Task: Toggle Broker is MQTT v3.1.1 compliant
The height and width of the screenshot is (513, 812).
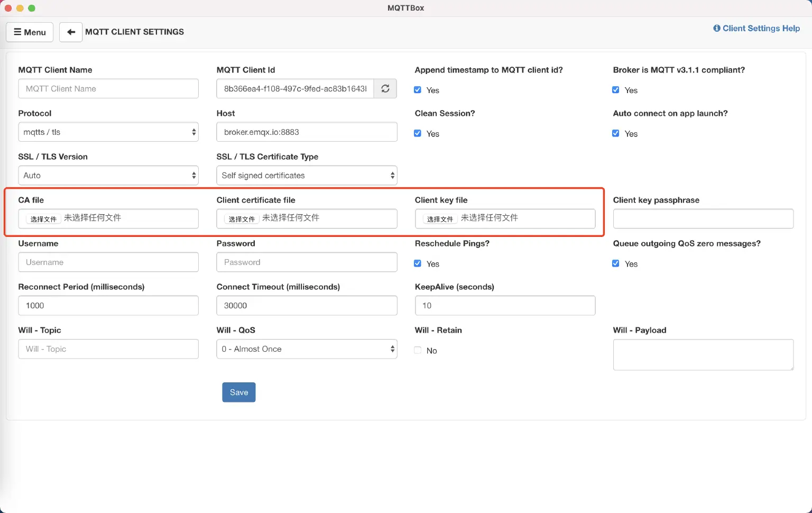Action: pyautogui.click(x=616, y=90)
